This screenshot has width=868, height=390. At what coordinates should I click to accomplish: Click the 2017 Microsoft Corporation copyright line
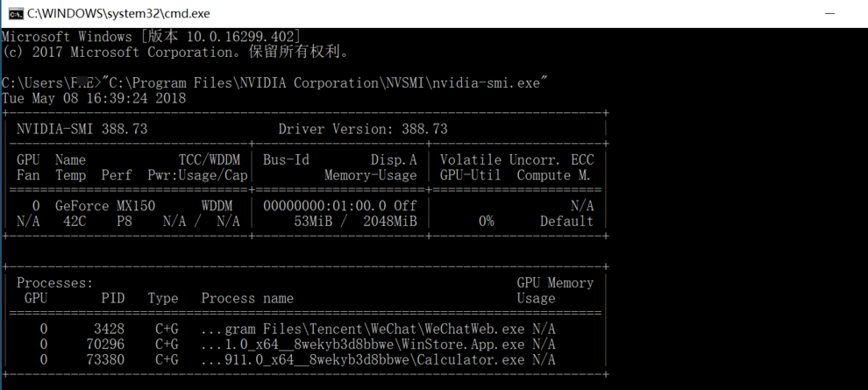pyautogui.click(x=175, y=52)
